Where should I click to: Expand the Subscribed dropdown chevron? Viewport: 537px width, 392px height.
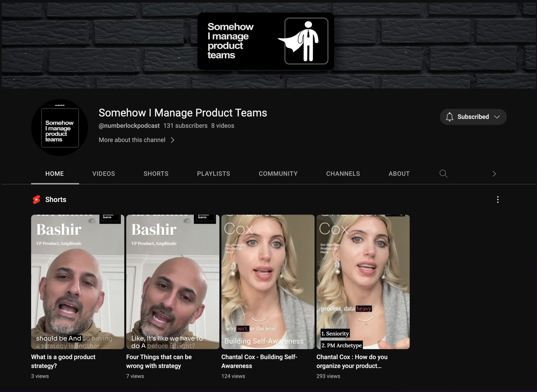click(497, 117)
